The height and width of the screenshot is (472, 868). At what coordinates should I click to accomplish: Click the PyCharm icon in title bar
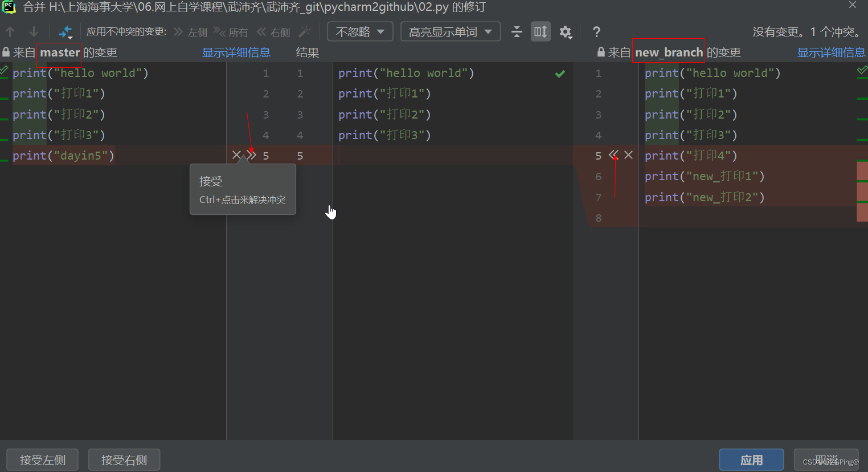pos(9,7)
